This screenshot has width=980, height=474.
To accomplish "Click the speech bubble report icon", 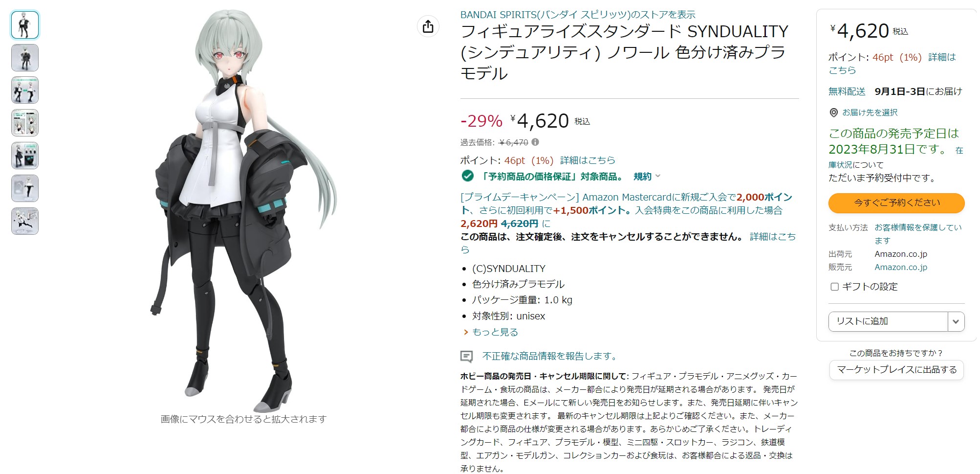I will [x=467, y=357].
